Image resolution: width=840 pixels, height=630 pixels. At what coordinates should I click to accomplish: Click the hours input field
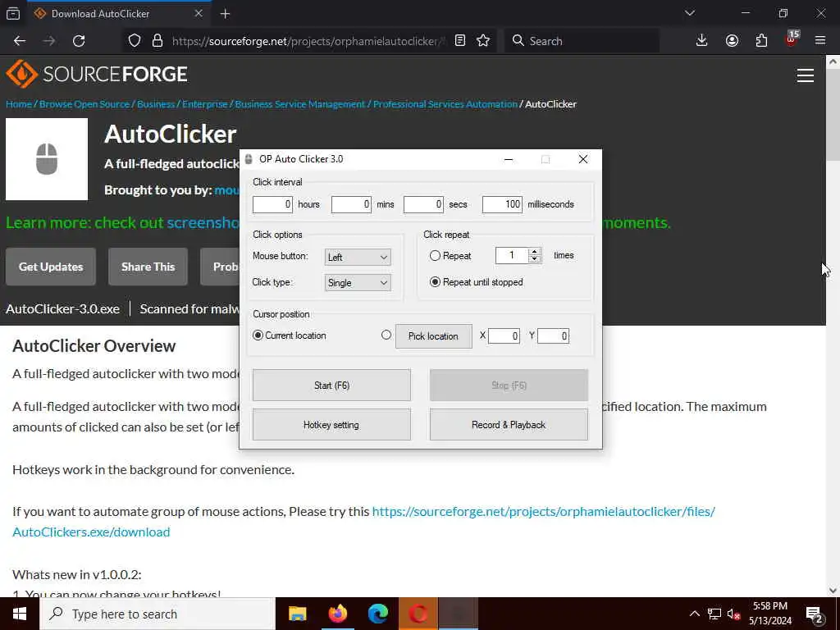[272, 204]
